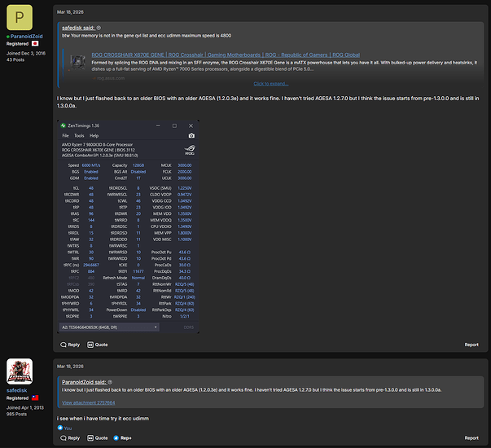Screen dimensions: 491x448
Task: Expand the quote with 'Click to expand...'
Action: [x=271, y=84]
